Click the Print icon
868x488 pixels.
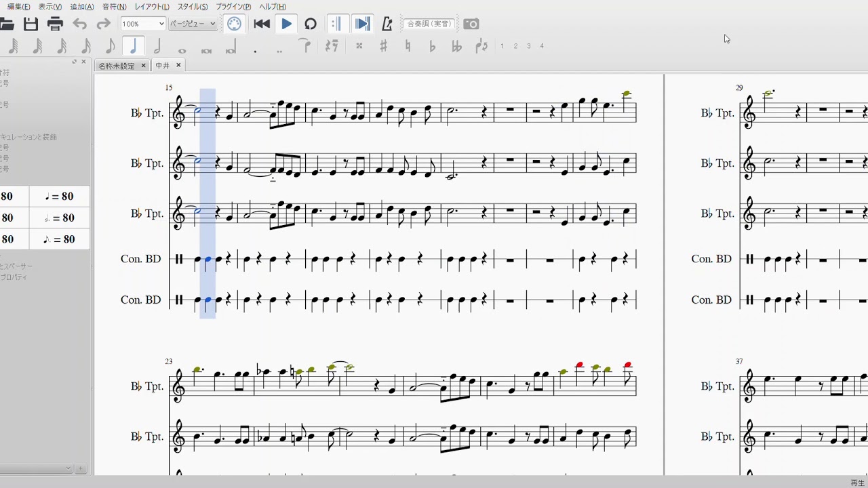(55, 24)
